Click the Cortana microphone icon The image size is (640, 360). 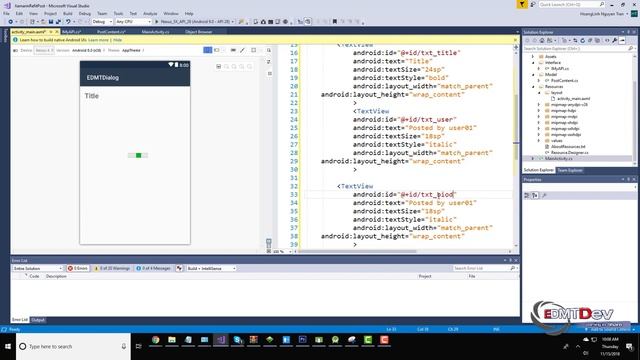coord(124,347)
